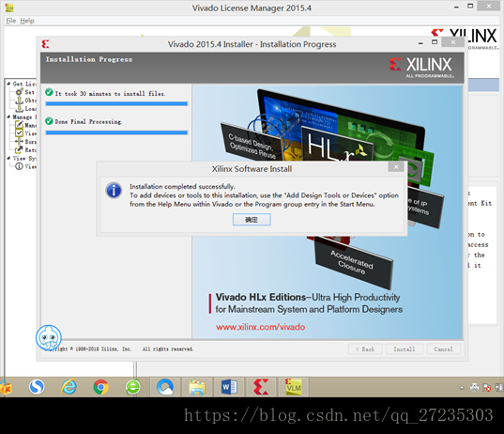Image resolution: width=504 pixels, height=434 pixels.
Task: Click the Cancel button in installer
Action: [444, 349]
